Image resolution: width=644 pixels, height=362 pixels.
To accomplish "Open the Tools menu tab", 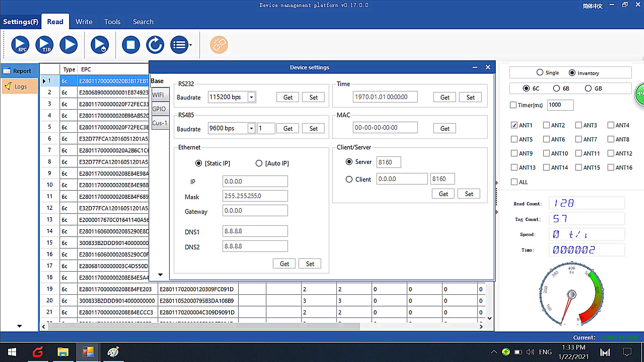I will pos(112,22).
